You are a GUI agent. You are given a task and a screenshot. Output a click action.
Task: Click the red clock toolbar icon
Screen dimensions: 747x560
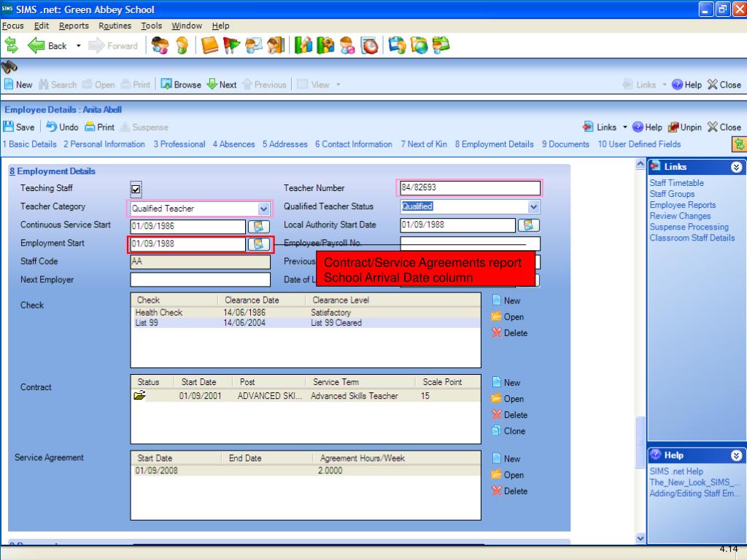[370, 46]
